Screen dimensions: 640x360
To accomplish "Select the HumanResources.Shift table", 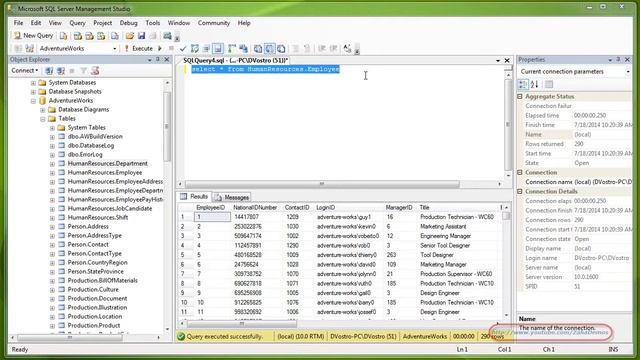I will (98, 217).
